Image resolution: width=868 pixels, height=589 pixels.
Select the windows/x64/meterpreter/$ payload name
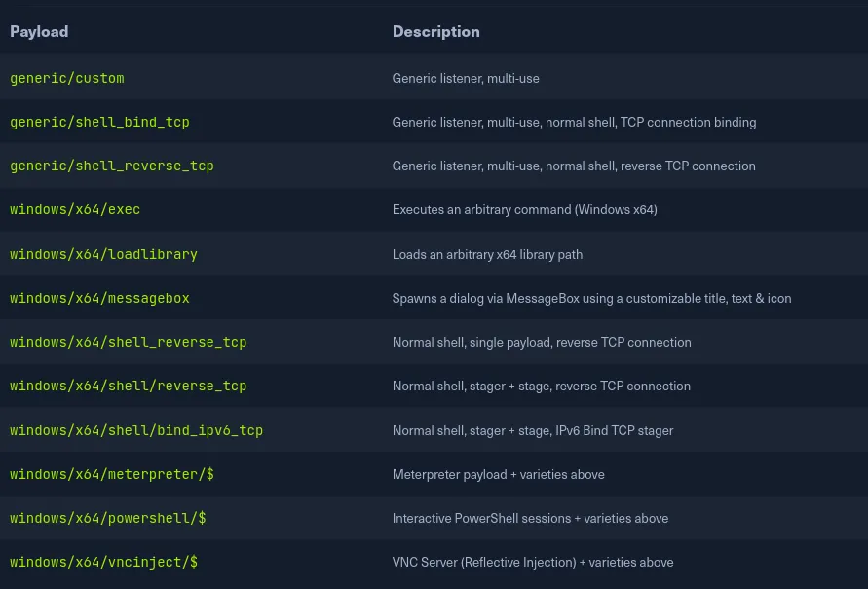[x=112, y=474]
